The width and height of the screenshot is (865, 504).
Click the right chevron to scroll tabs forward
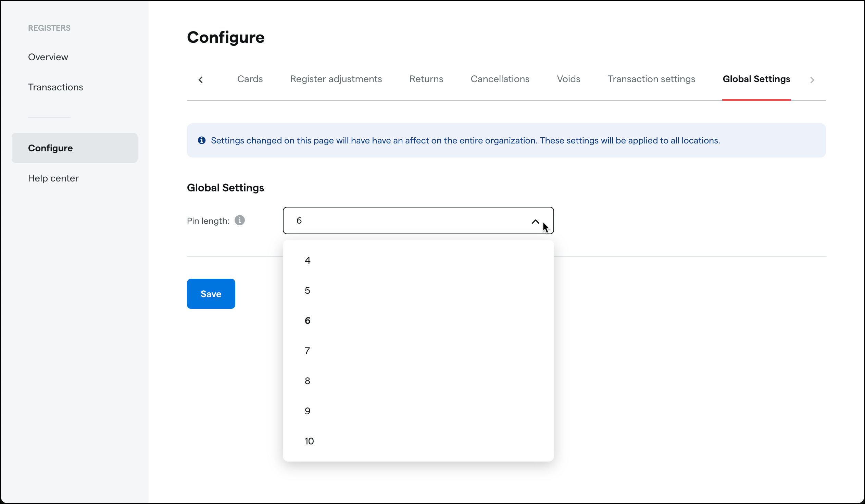pyautogui.click(x=812, y=79)
